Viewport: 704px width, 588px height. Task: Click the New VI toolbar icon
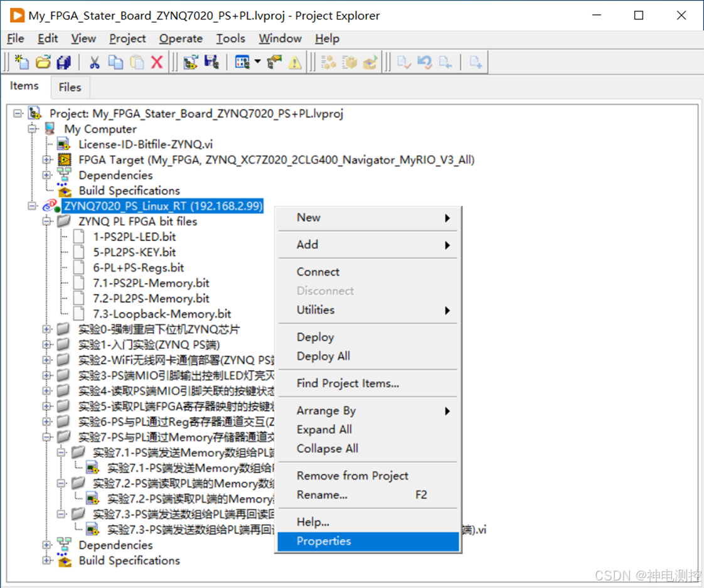pyautogui.click(x=21, y=62)
